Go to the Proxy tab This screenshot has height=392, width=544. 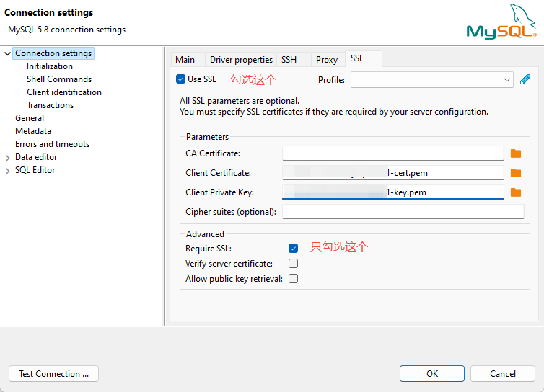pos(327,60)
